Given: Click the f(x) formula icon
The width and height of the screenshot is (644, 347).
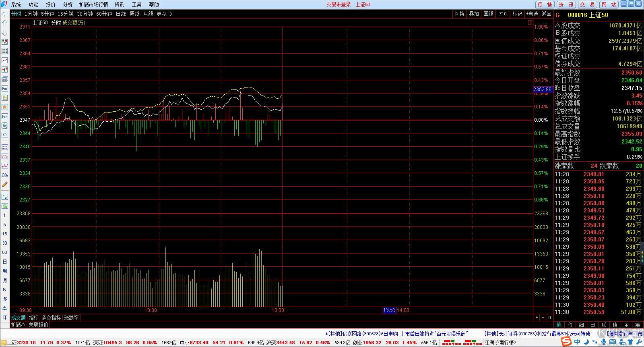Looking at the screenshot, I should pos(5,125).
